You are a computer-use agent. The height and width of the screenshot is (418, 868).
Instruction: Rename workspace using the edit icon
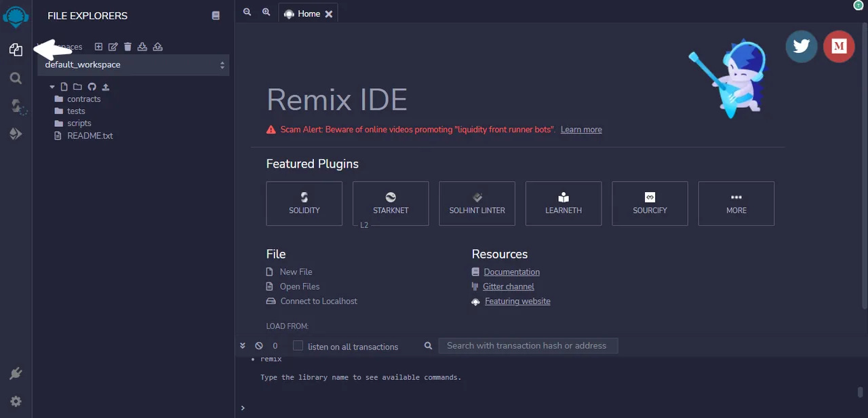click(113, 47)
